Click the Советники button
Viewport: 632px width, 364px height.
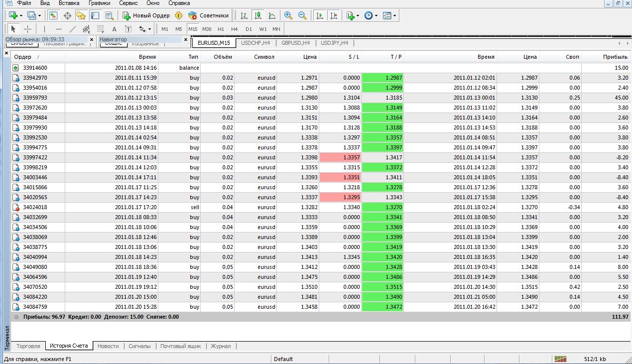click(x=209, y=15)
